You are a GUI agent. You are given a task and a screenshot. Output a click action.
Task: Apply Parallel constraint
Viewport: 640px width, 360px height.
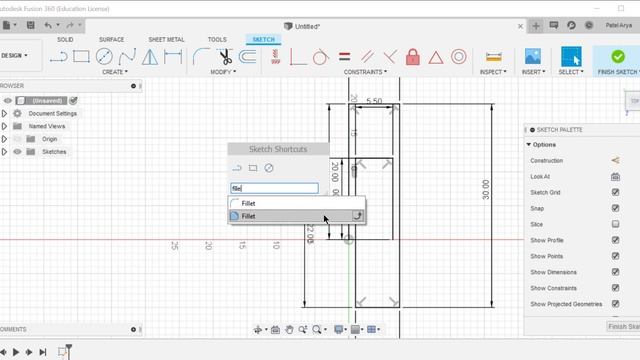(367, 57)
